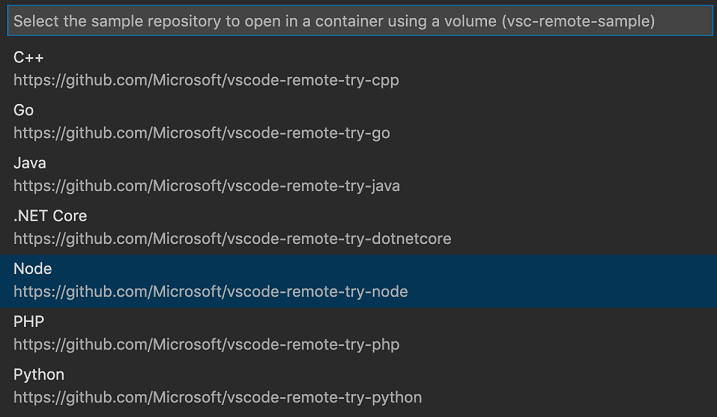This screenshot has width=717, height=417.
Task: Click the sample repository search input field
Action: pyautogui.click(x=358, y=21)
